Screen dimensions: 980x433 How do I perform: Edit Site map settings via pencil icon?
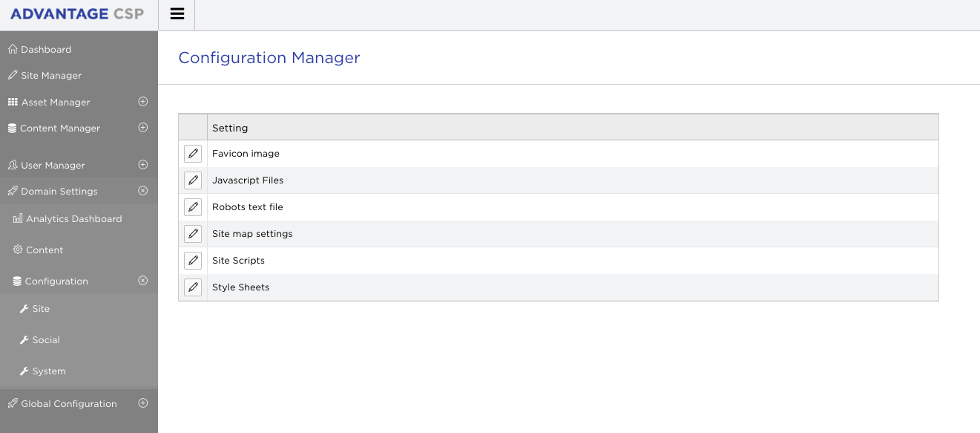(x=193, y=234)
